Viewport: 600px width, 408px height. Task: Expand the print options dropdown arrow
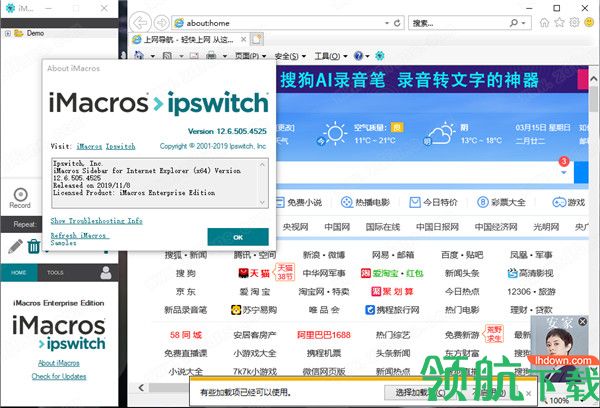pos(225,56)
